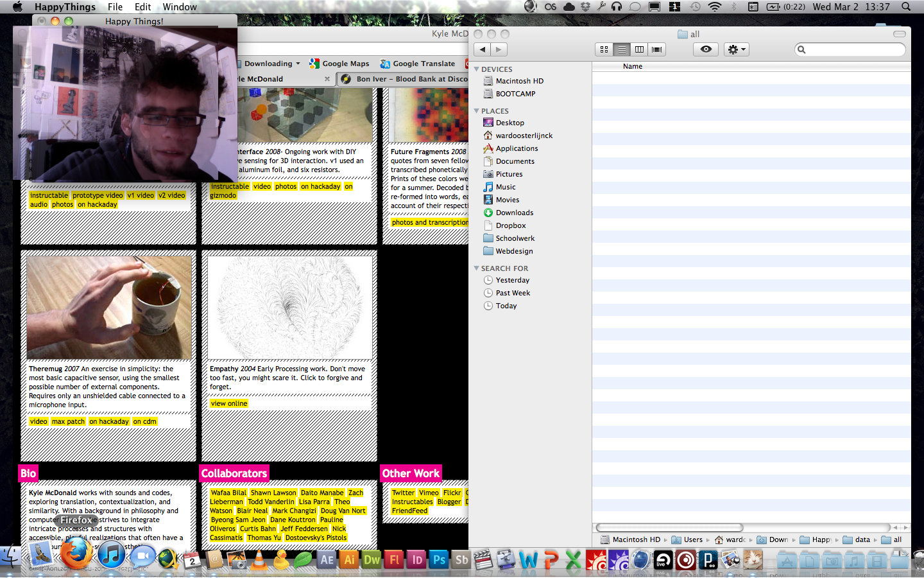The height and width of the screenshot is (578, 924).
Task: Click the Finder back arrow button
Action: click(483, 49)
